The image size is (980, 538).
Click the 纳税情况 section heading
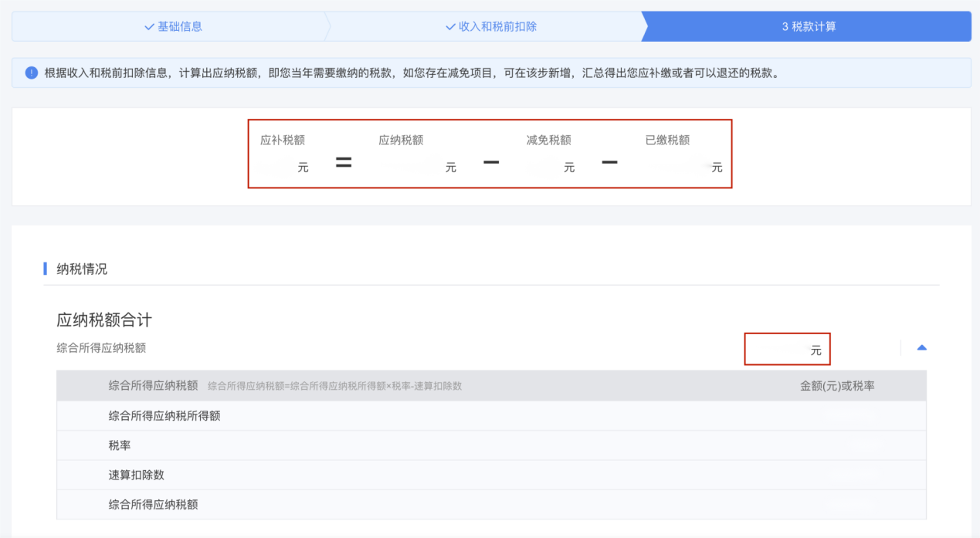coord(82,269)
